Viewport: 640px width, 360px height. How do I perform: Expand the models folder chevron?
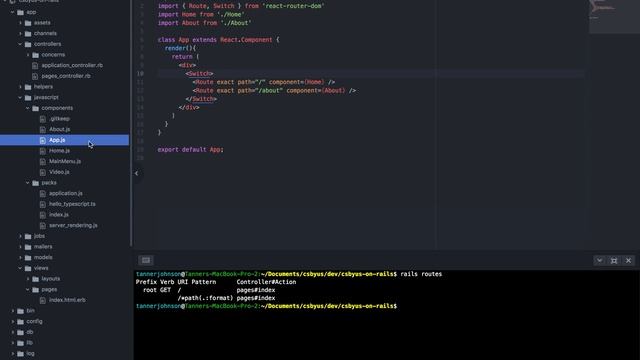click(20, 258)
